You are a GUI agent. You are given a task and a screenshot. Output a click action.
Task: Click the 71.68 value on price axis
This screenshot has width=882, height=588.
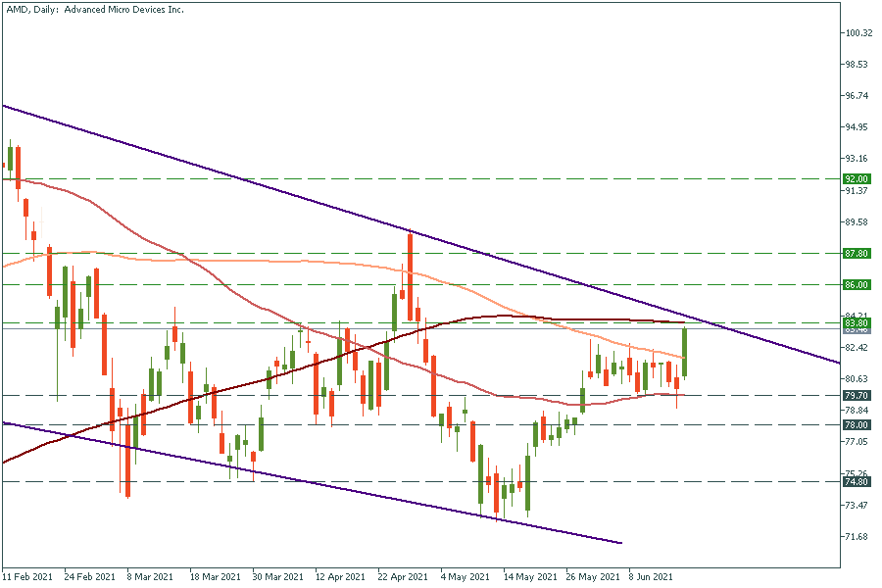coord(858,537)
